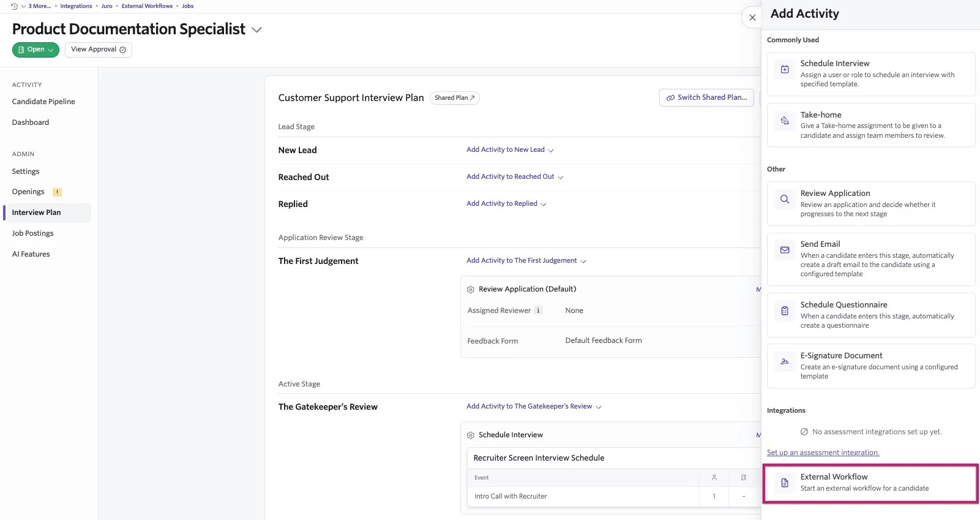Expand Add Activity to New Lead
The image size is (980, 520).
coord(510,150)
